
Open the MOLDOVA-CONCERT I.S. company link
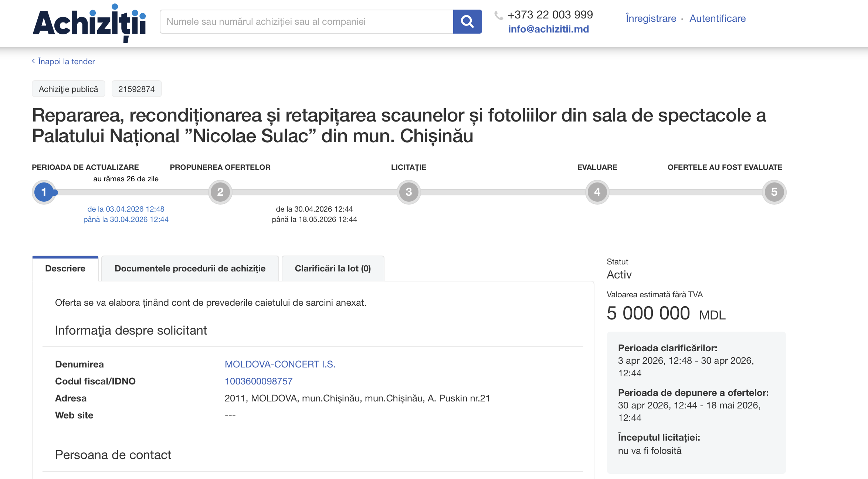coord(280,364)
